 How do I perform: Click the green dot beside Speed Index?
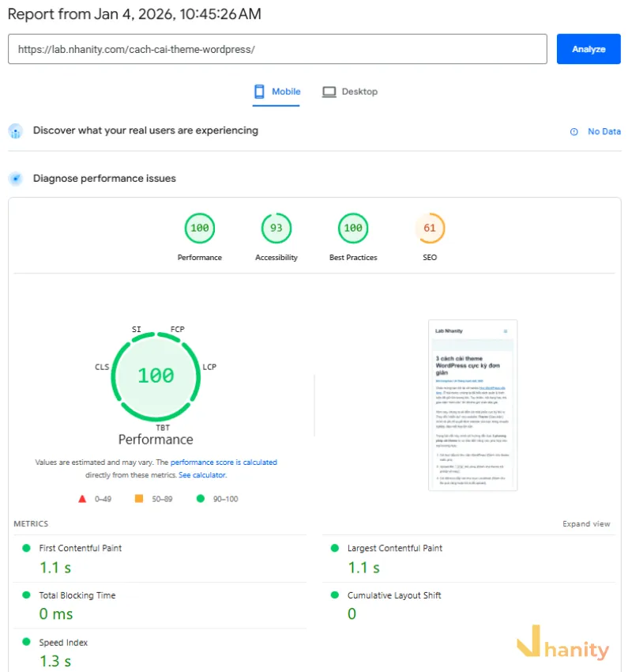[x=26, y=642]
